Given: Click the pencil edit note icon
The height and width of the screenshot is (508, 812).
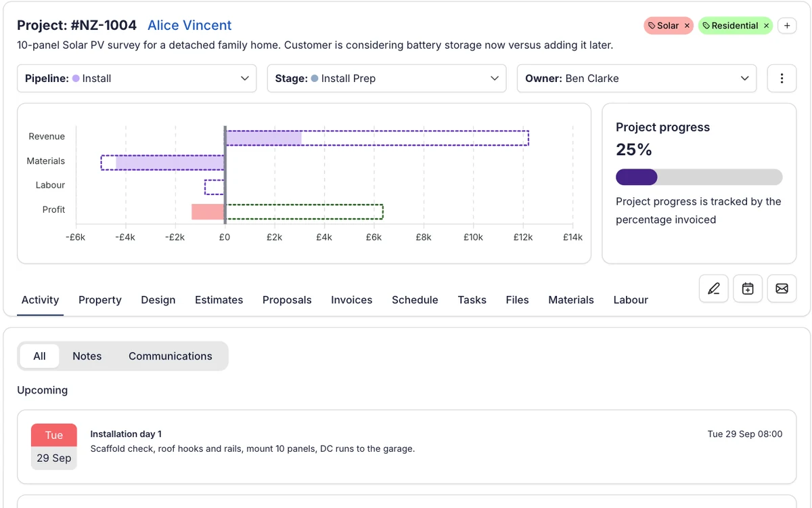Looking at the screenshot, I should coord(714,289).
